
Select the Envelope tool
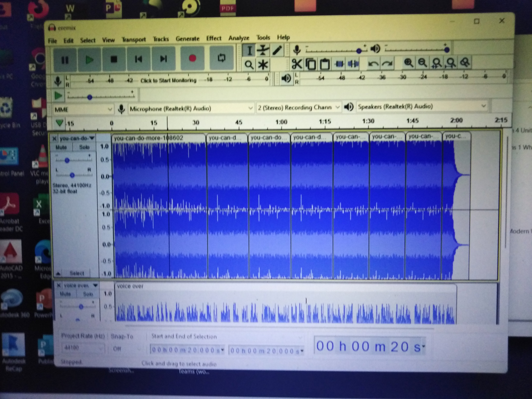pos(263,51)
